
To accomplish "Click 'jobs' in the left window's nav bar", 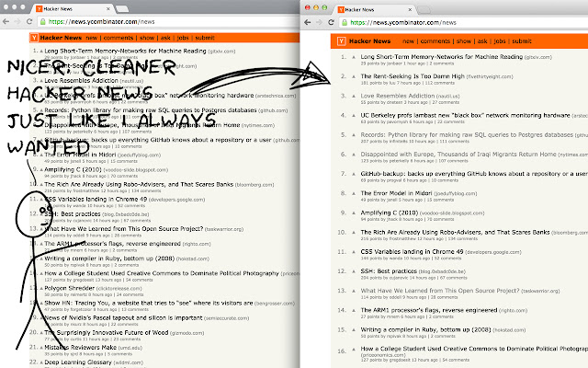I will pyautogui.click(x=183, y=38).
